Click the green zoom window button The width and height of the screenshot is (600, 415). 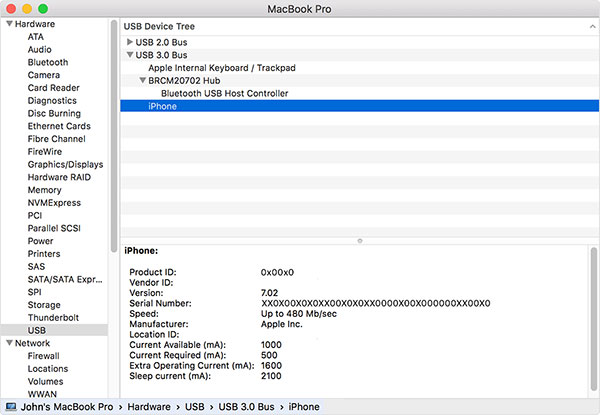(x=43, y=8)
